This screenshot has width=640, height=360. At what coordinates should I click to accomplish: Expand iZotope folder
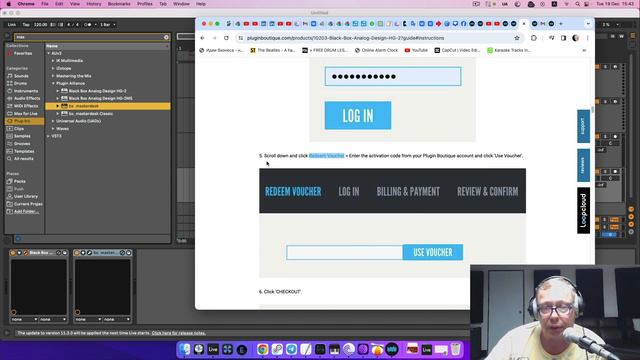pos(53,68)
